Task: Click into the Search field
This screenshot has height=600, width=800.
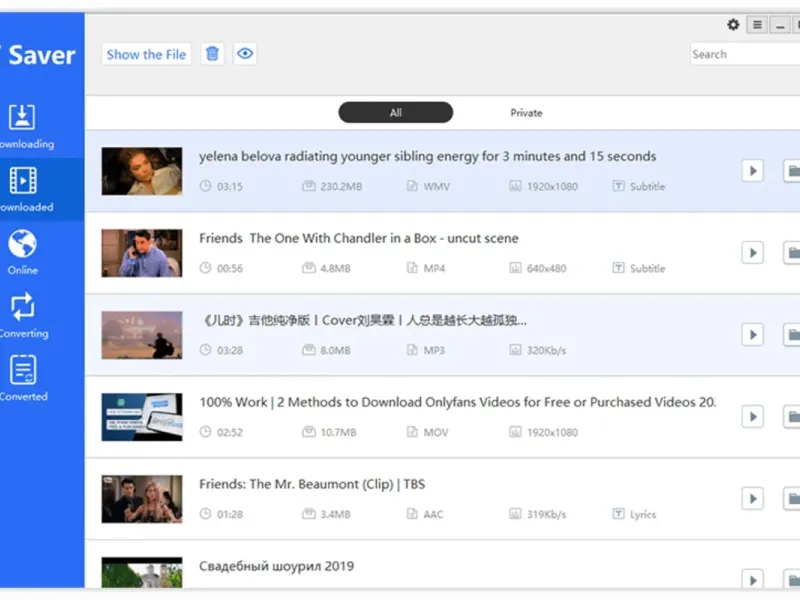Action: 745,54
